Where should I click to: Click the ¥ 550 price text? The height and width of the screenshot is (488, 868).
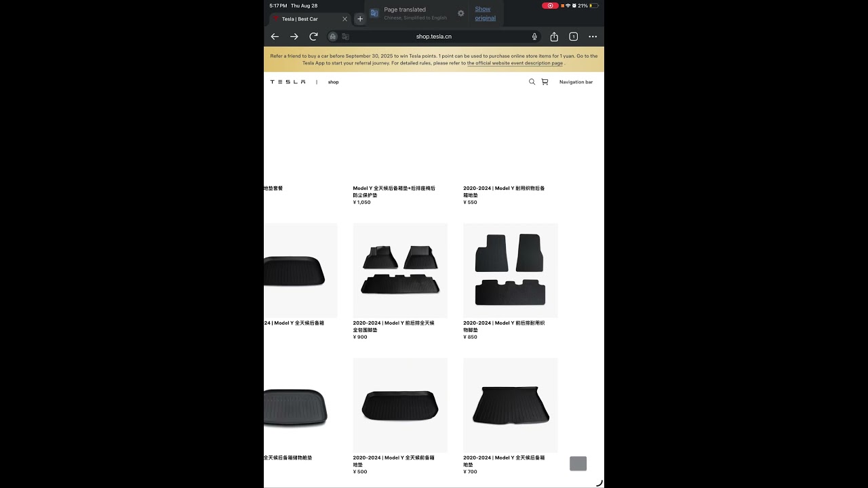470,202
